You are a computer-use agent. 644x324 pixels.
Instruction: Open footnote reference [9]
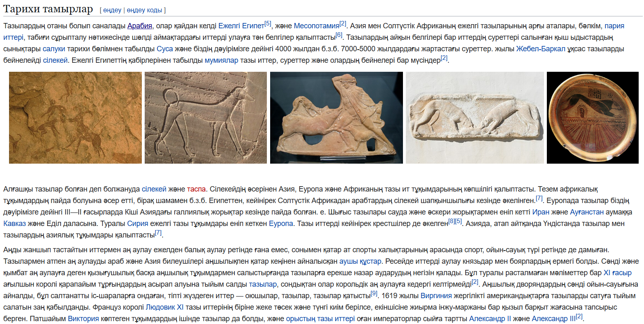pyautogui.click(x=374, y=293)
